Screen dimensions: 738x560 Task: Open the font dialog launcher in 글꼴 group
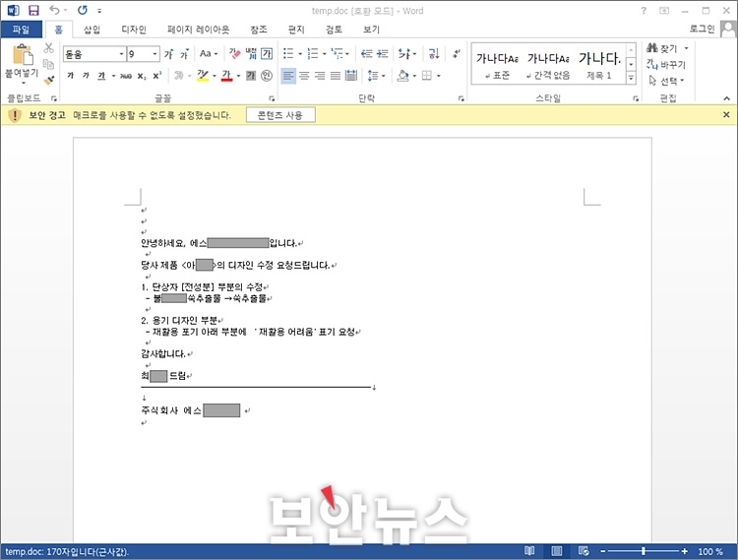coord(272,98)
